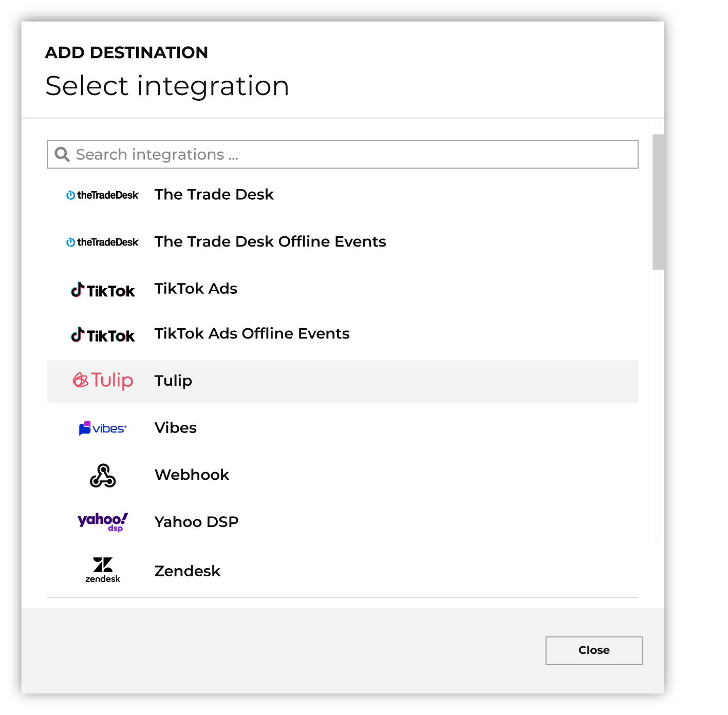Click the Zendesk logo
The width and height of the screenshot is (728, 715).
tap(103, 570)
